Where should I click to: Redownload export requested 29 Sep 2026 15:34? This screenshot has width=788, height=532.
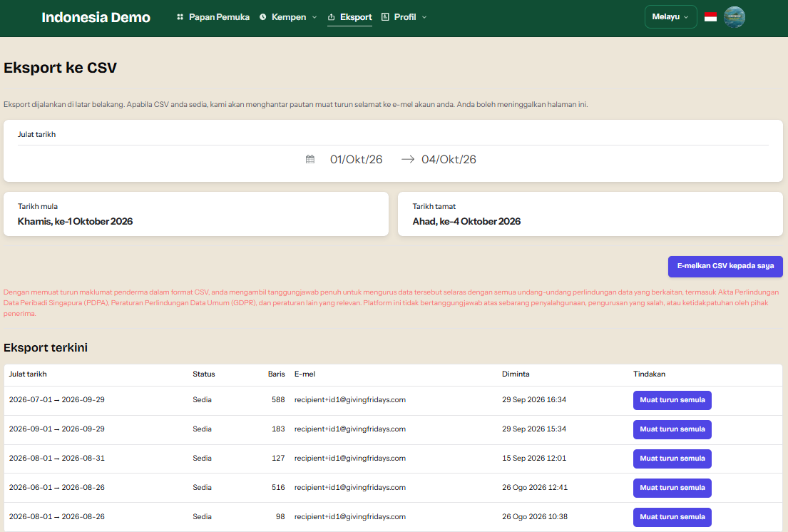click(x=672, y=429)
